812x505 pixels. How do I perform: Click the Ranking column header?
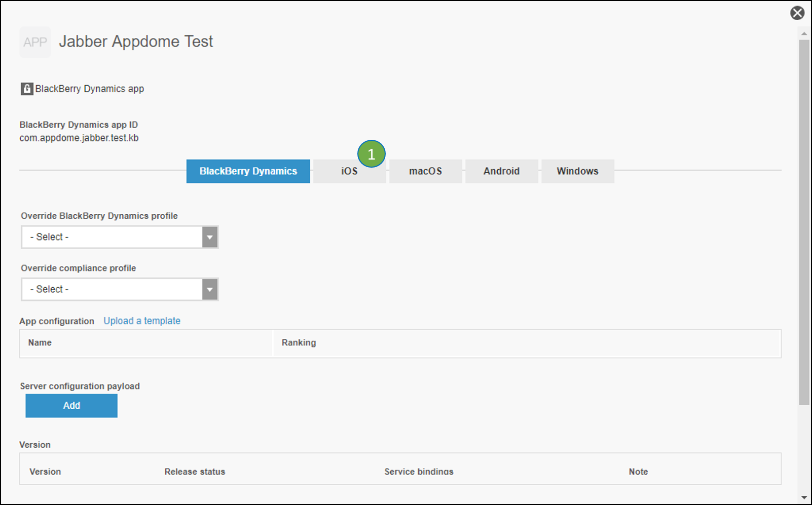click(299, 343)
